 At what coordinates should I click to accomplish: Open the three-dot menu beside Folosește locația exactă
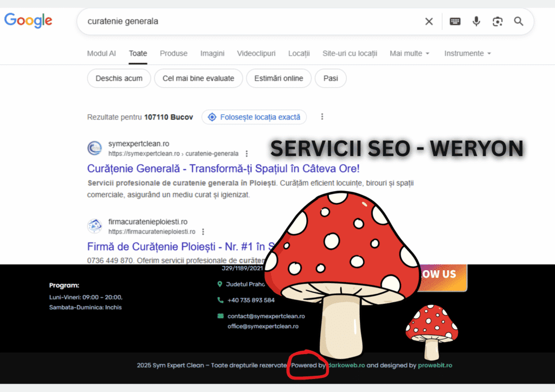[322, 116]
